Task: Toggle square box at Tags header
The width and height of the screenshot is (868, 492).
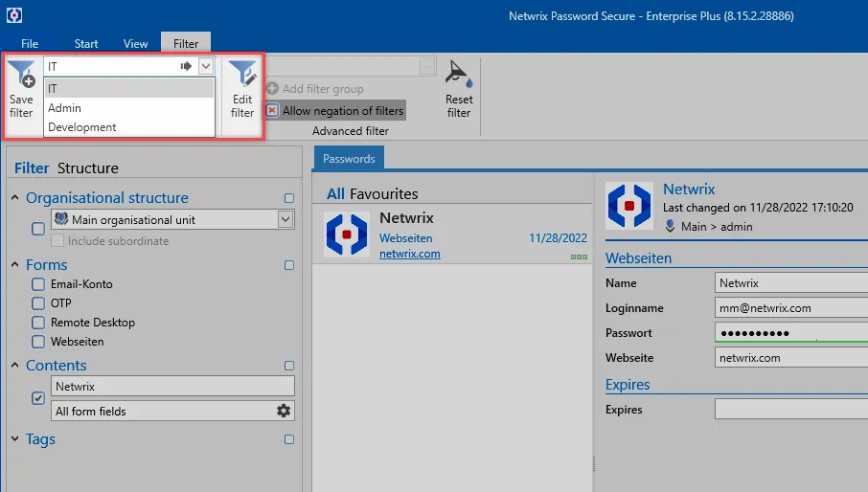Action: [x=289, y=439]
